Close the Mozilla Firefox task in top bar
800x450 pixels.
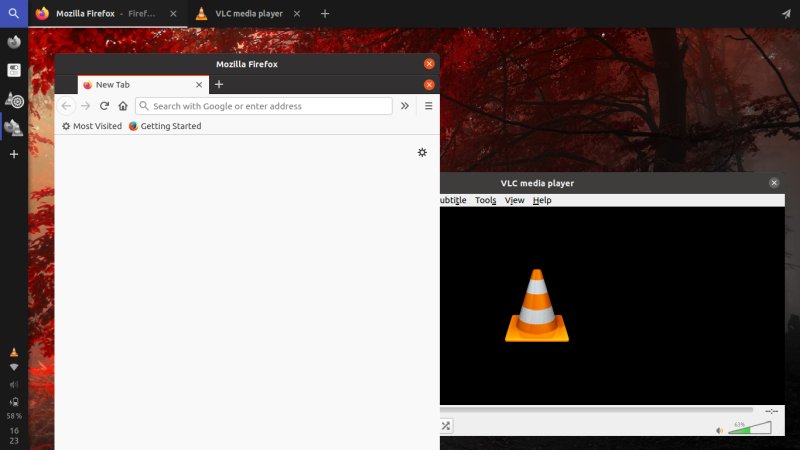point(173,14)
